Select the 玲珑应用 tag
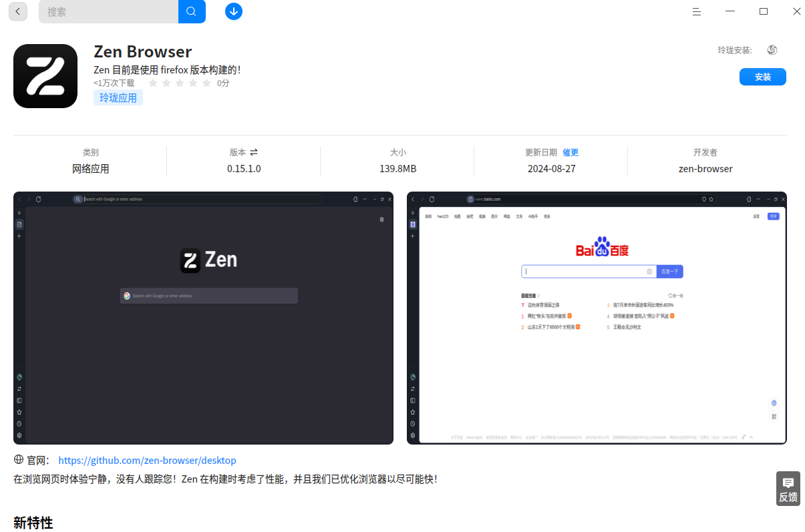The width and height of the screenshot is (805, 532). pos(118,98)
